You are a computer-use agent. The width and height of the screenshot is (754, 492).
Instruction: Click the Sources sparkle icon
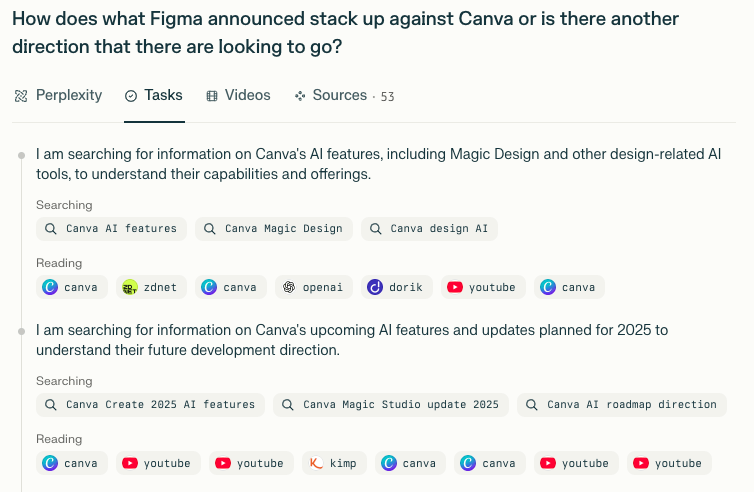click(300, 96)
